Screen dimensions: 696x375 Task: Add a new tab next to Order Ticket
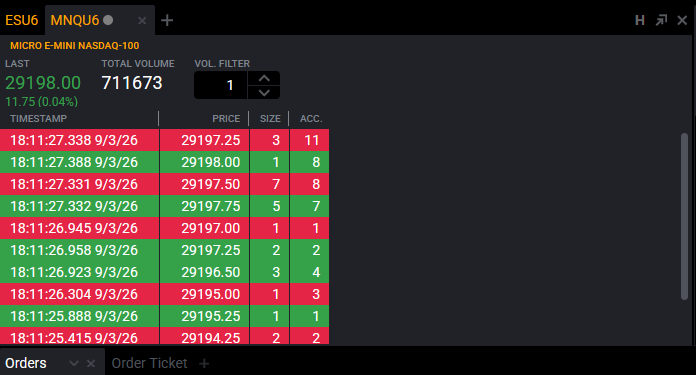click(x=204, y=363)
